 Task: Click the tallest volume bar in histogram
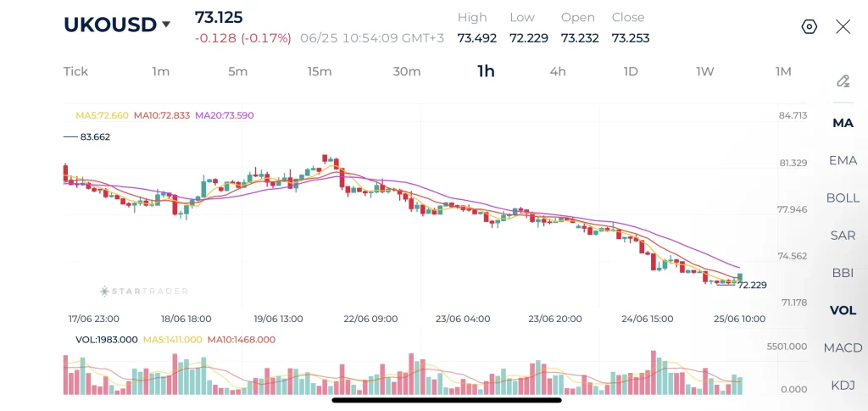pyautogui.click(x=654, y=372)
